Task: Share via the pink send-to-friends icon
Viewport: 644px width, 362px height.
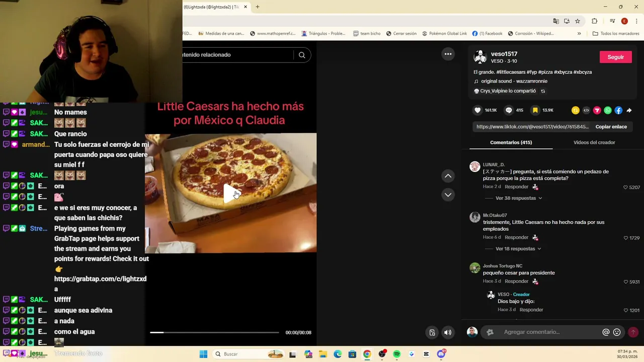Action: click(x=597, y=110)
